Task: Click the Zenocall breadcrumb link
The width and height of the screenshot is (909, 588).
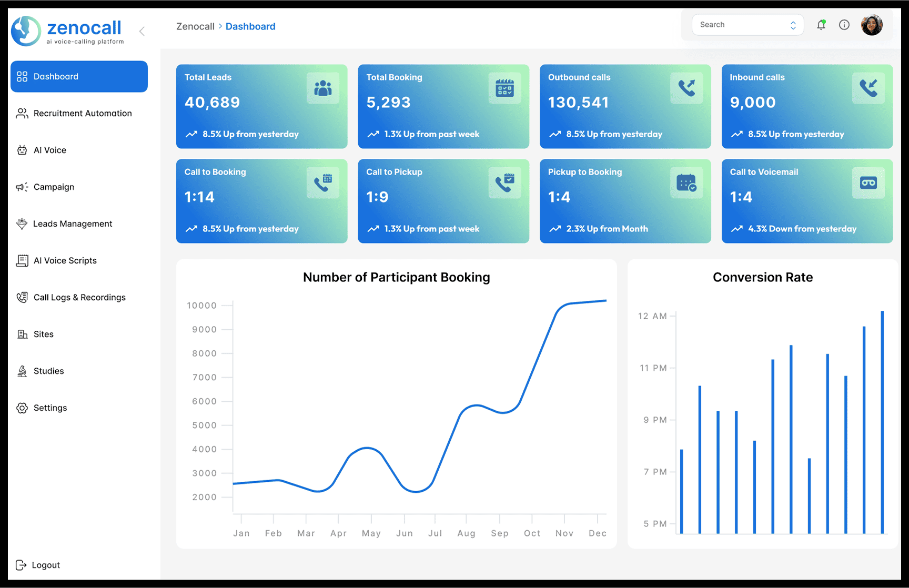Action: pos(195,26)
